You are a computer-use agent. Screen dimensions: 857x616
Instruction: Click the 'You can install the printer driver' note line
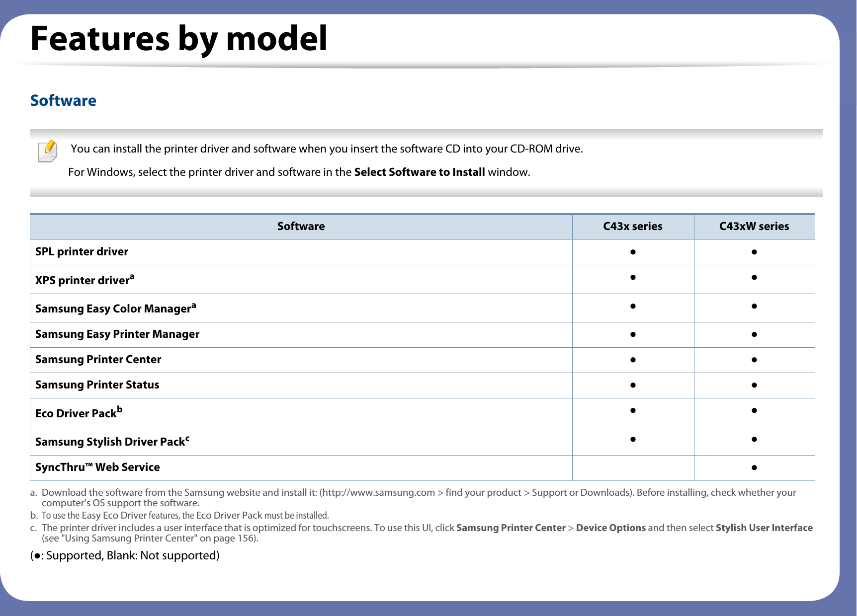click(x=327, y=149)
